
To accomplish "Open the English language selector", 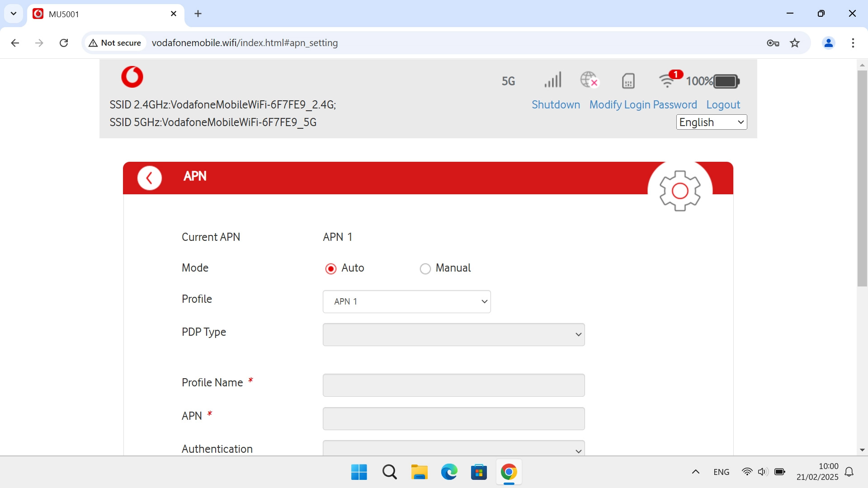I will tap(711, 122).
